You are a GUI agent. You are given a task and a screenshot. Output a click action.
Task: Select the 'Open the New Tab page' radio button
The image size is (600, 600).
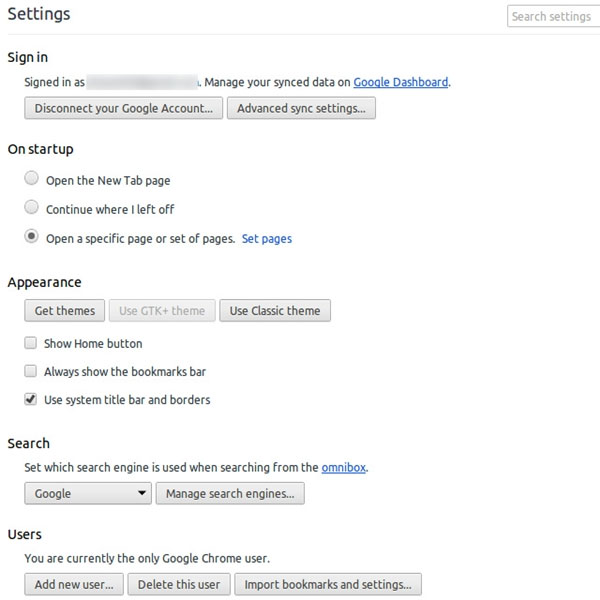31,178
